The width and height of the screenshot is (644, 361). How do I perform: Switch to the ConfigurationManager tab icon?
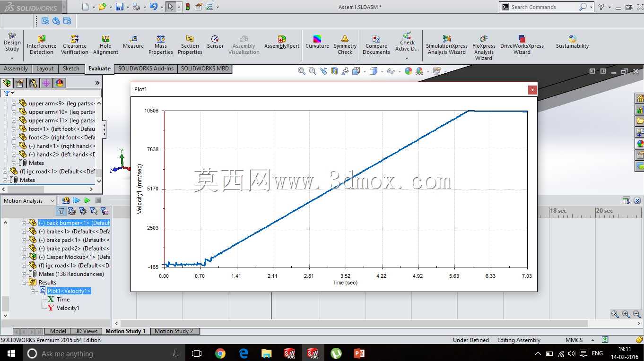click(x=33, y=83)
